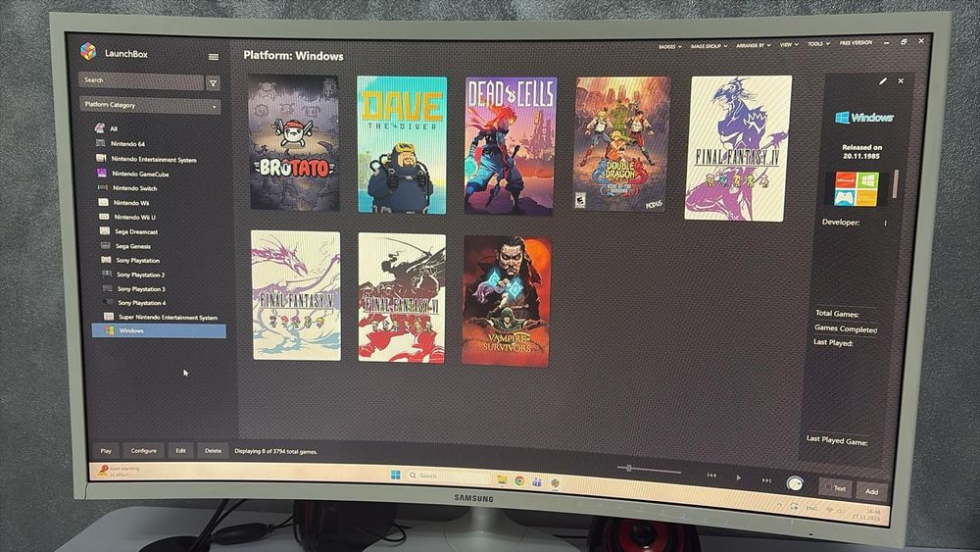980x552 pixels.
Task: Select the Dave the Diver cover
Action: click(402, 145)
